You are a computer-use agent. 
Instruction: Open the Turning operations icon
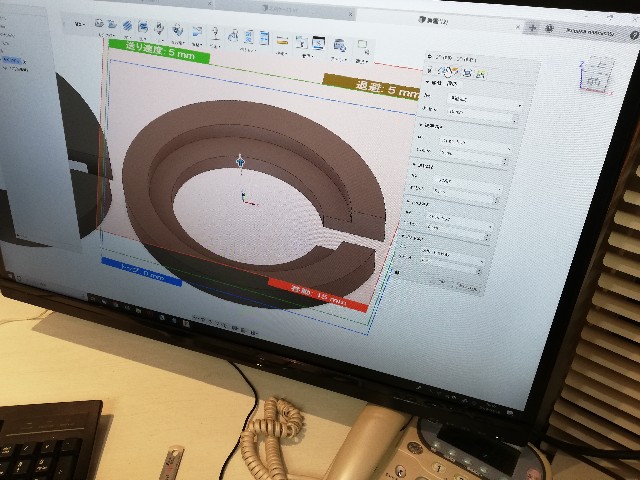tap(197, 32)
